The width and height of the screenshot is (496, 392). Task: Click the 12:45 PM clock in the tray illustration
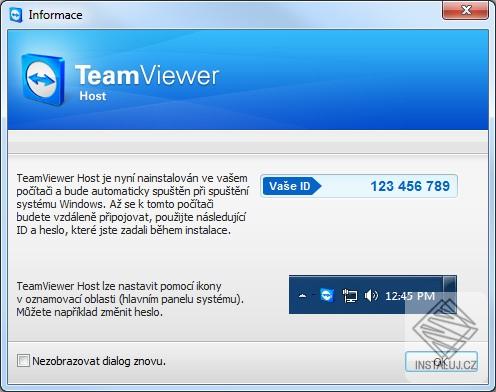coord(410,296)
